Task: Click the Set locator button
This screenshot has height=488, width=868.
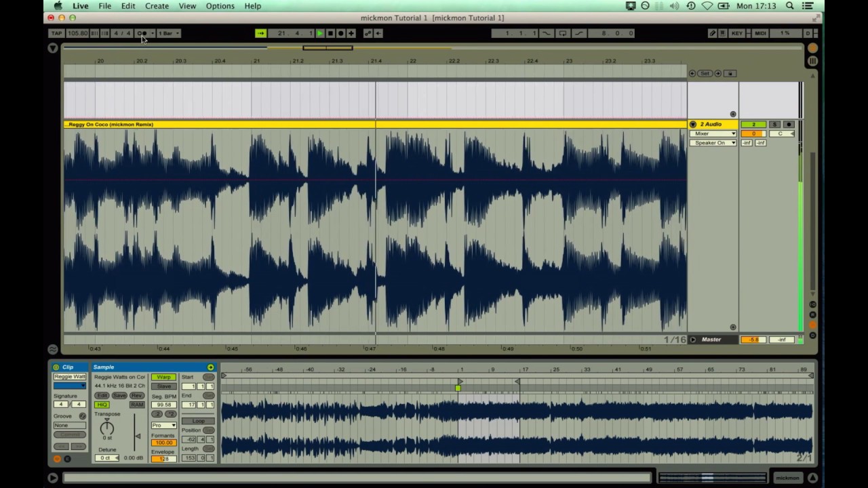Action: [x=705, y=73]
